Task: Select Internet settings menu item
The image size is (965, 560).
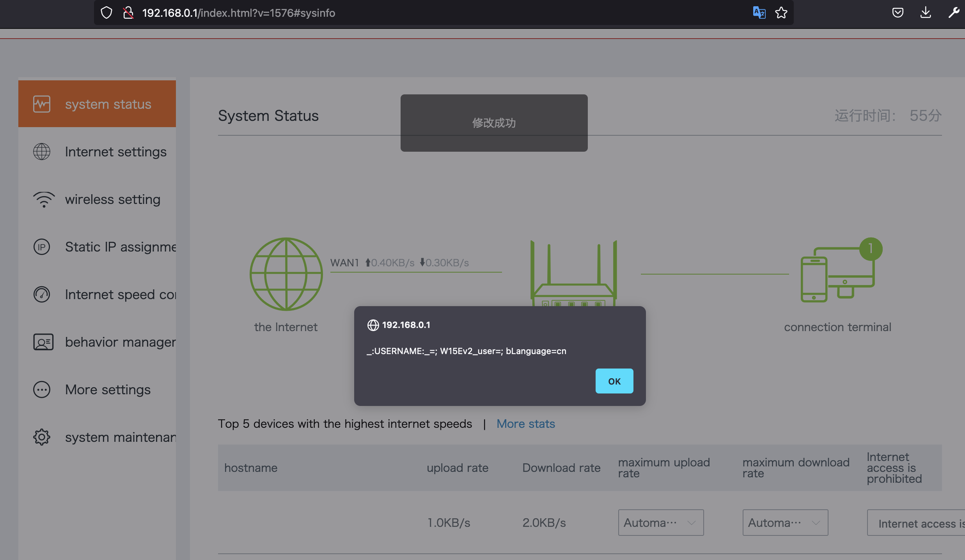Action: pos(115,152)
